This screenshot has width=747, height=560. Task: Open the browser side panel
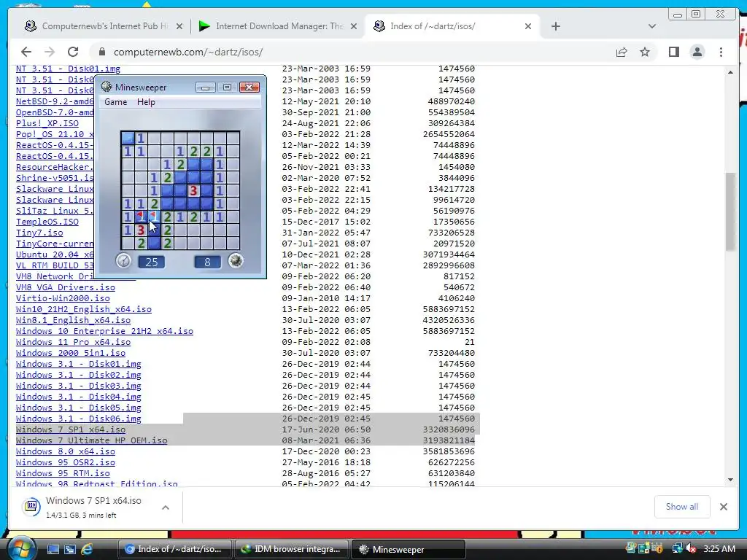[x=673, y=52]
